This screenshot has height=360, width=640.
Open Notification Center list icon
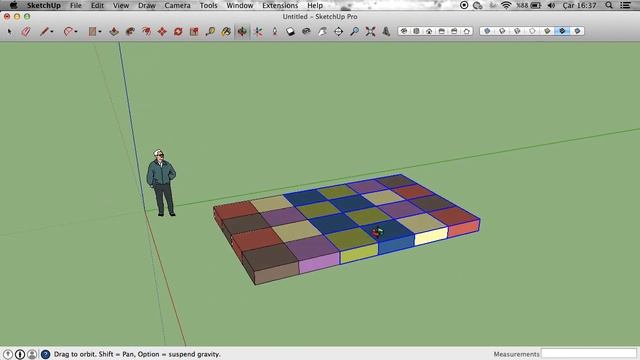[x=626, y=5]
